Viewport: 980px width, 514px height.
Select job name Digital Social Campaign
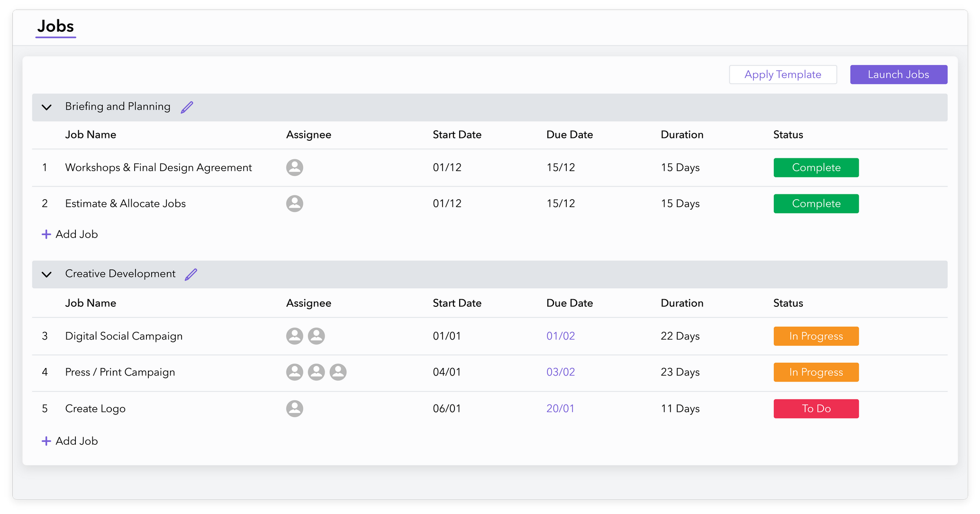[124, 336]
